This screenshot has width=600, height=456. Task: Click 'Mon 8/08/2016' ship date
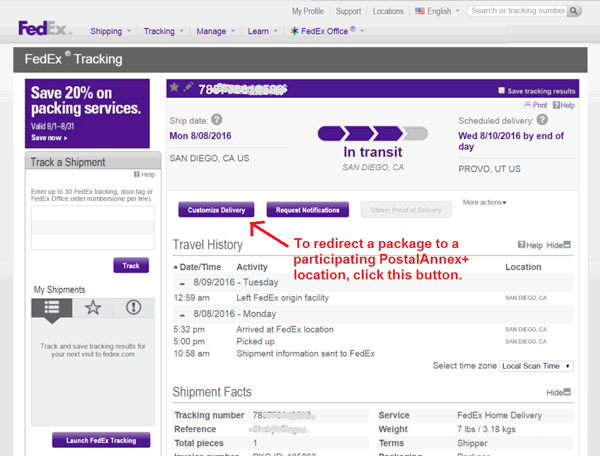click(201, 136)
